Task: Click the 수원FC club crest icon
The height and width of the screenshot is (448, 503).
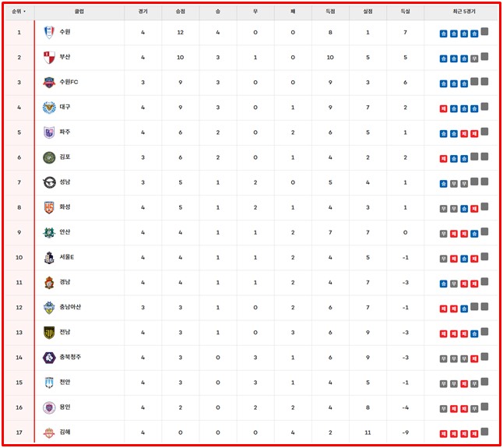Action: point(49,82)
